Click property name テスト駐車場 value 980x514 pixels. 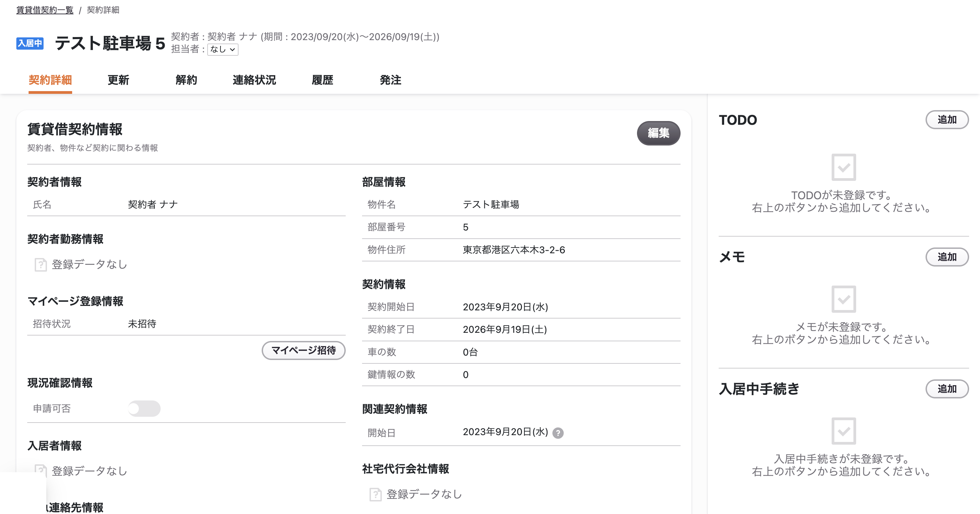(x=491, y=205)
